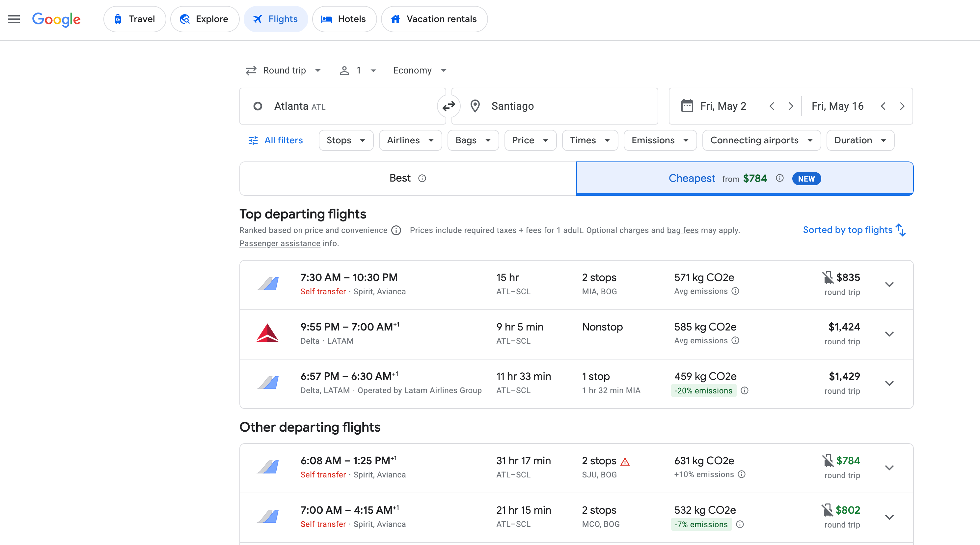Open the passenger count dropdown

[358, 71]
